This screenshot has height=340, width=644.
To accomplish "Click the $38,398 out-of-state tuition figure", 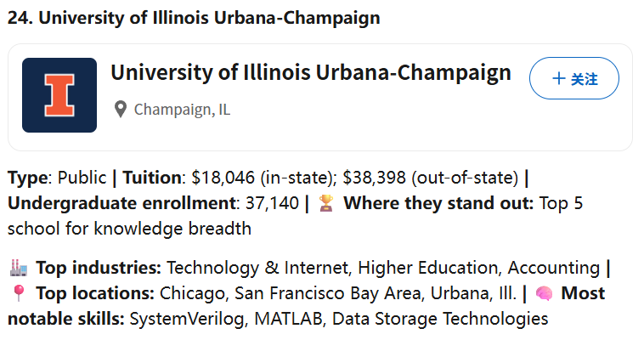I will [x=374, y=178].
